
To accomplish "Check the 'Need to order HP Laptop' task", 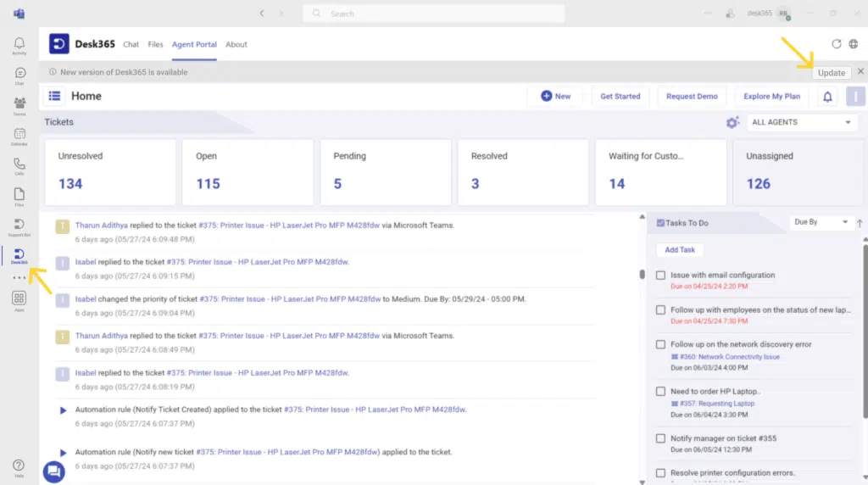I will pos(661,391).
